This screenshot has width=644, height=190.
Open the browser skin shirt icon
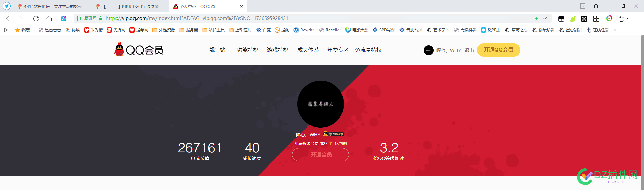tap(596, 6)
